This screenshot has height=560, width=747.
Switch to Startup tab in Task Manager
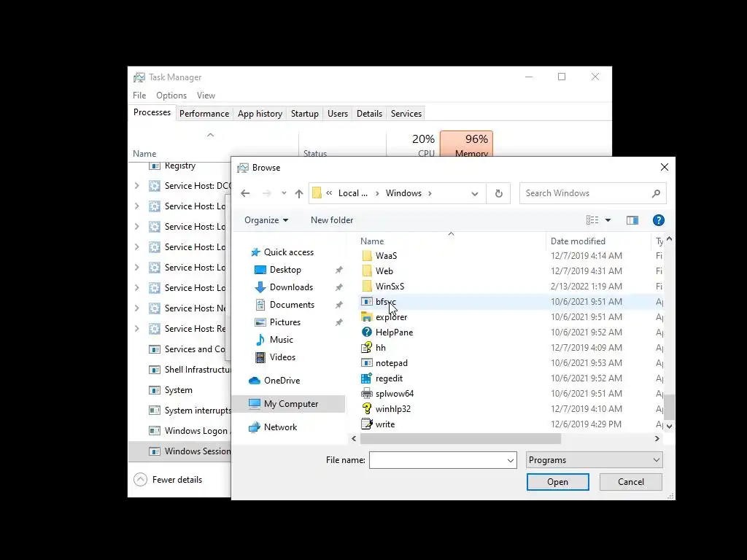[305, 114]
